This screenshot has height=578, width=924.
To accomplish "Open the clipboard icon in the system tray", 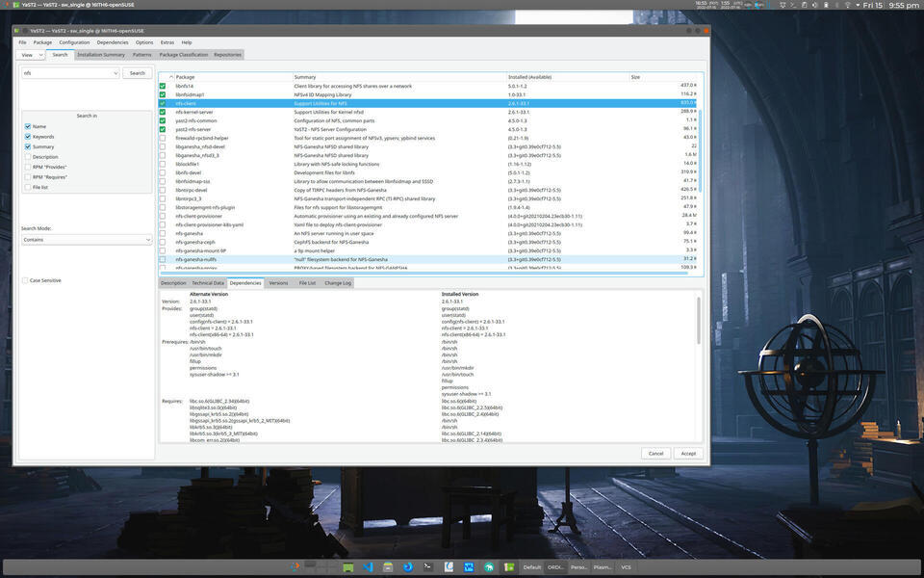I will [804, 6].
